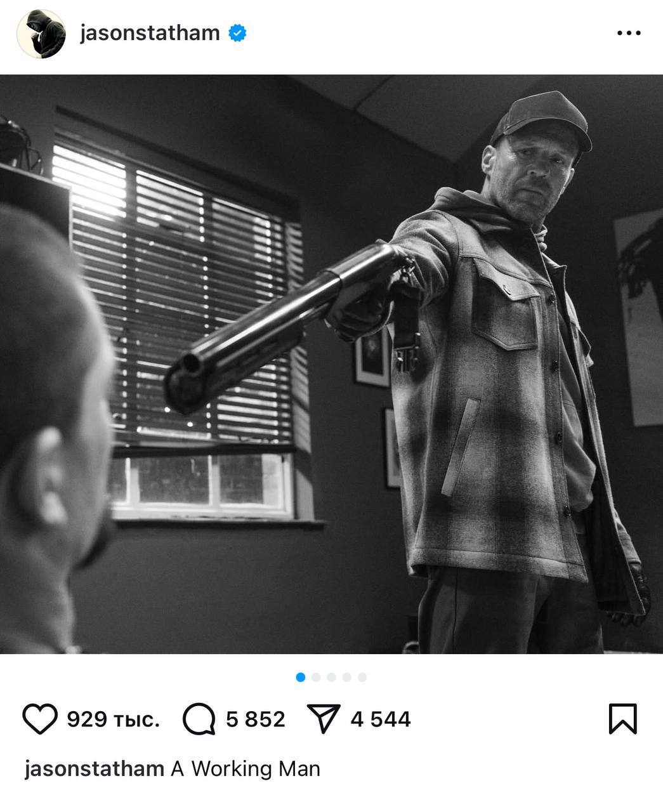Save the post with the bookmark icon
Screen dimensions: 663x812
pos(622,719)
